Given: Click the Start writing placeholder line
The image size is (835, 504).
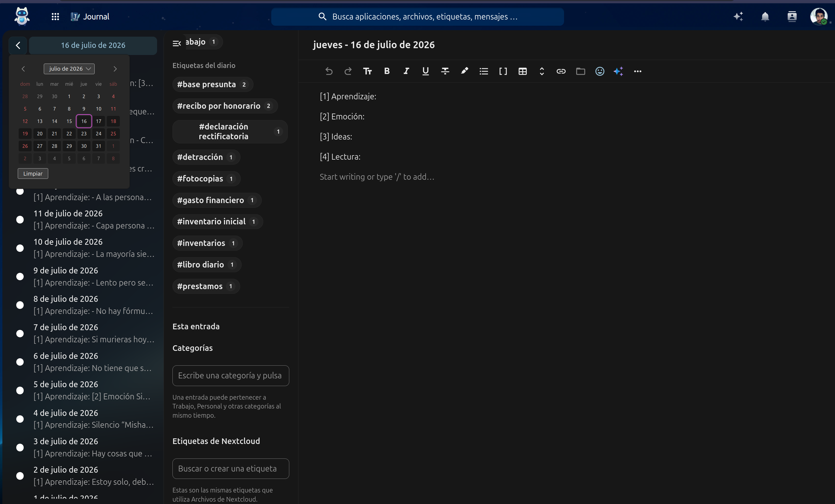Looking at the screenshot, I should (x=377, y=177).
